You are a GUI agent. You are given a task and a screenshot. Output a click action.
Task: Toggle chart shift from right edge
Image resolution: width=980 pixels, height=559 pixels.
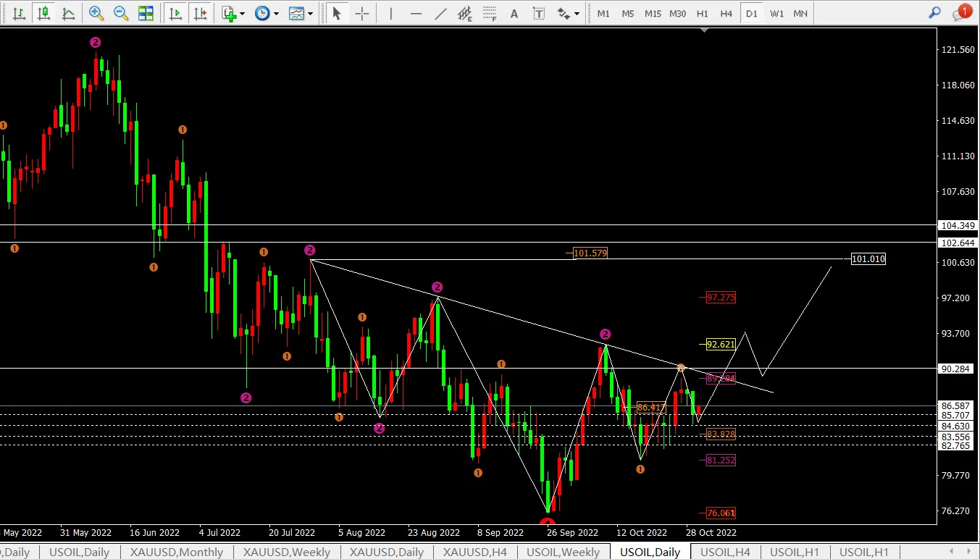click(x=201, y=13)
